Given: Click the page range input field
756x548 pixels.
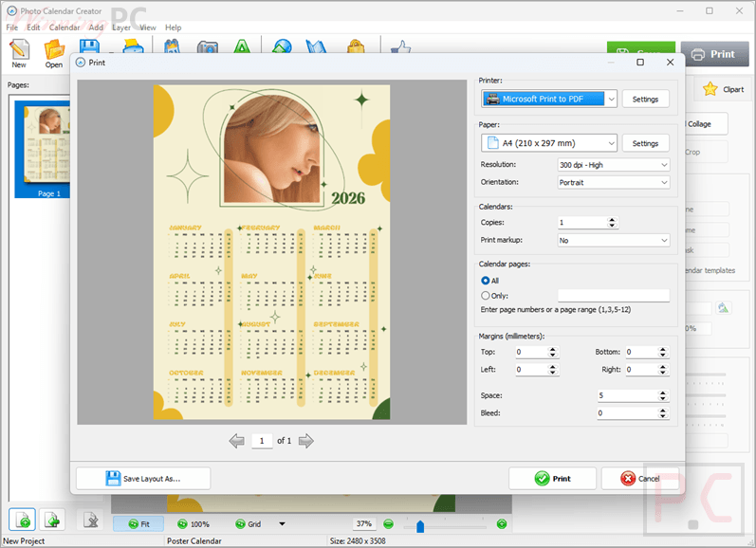Looking at the screenshot, I should (x=614, y=296).
